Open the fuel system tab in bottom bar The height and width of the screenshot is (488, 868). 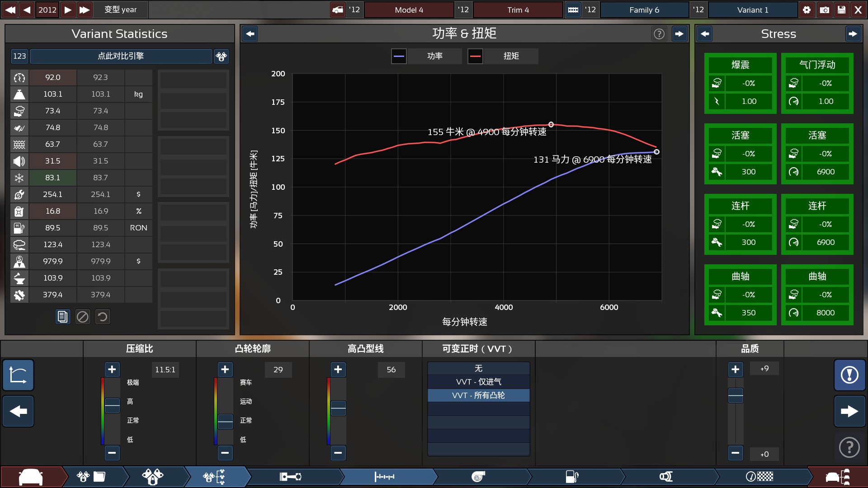click(572, 476)
